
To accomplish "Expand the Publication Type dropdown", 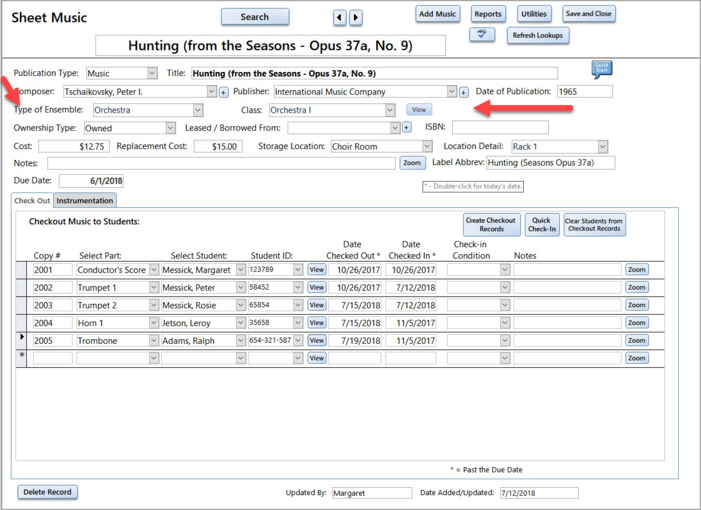I will click(x=152, y=73).
